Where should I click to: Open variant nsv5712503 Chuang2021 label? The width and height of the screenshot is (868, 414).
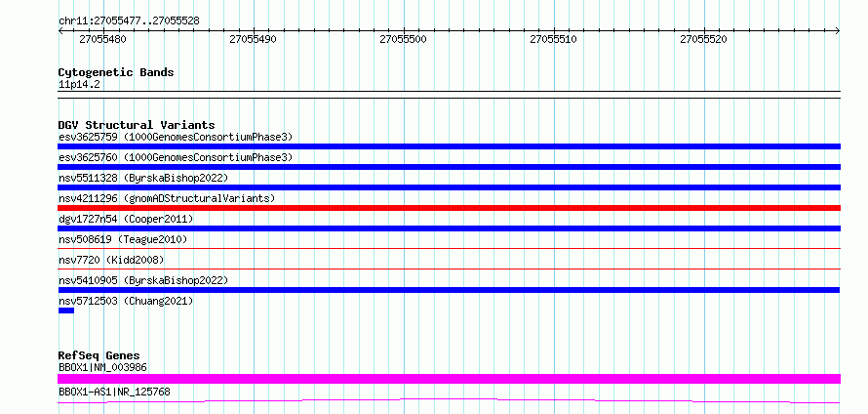[126, 301]
